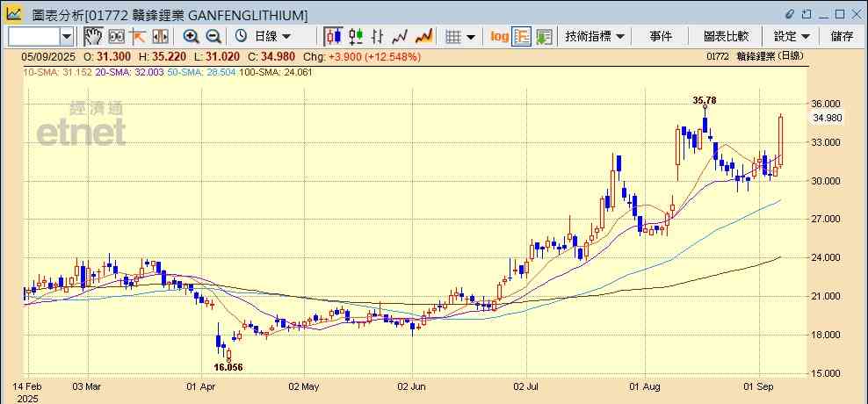The image size is (868, 404).
Task: Click the 16.056 low price marker
Action: [228, 367]
